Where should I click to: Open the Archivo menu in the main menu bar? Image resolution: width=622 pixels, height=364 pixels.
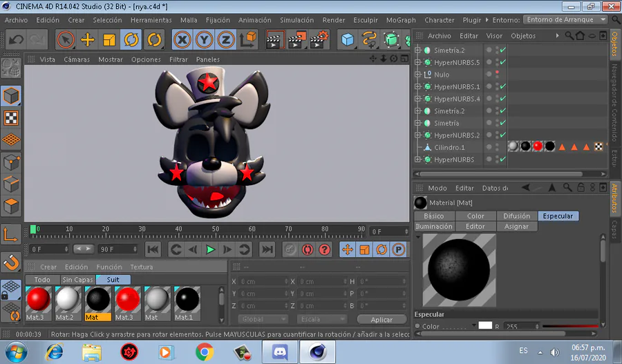tap(17, 20)
